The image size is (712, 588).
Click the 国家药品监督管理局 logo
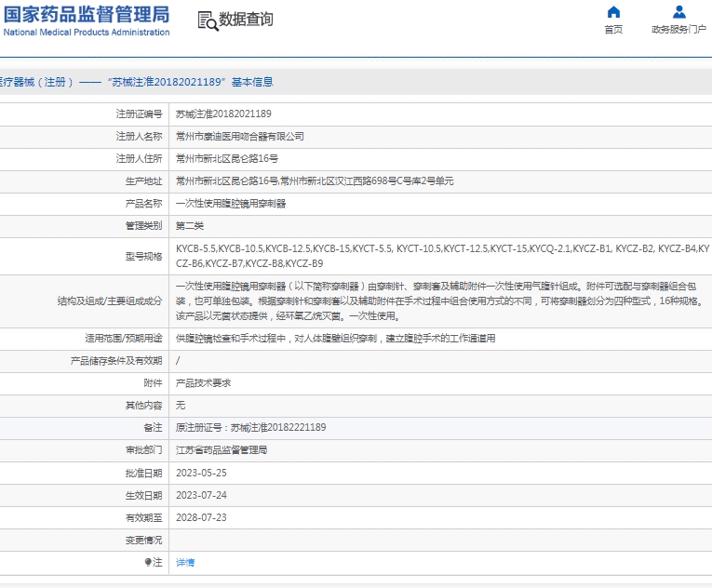(86, 14)
